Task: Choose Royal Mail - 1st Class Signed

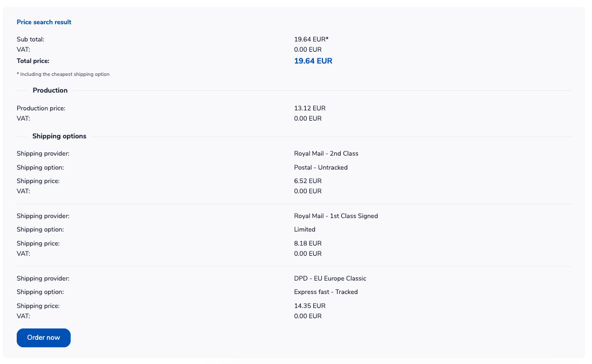Action: click(x=336, y=216)
